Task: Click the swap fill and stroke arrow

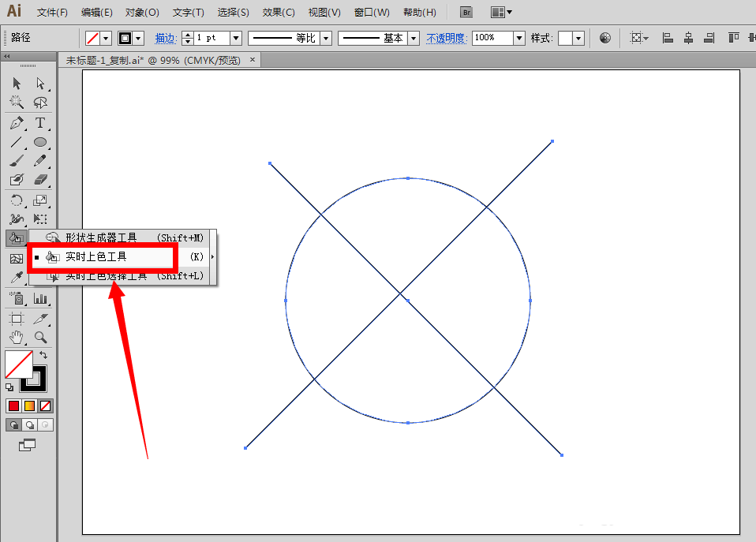Action: click(x=43, y=355)
